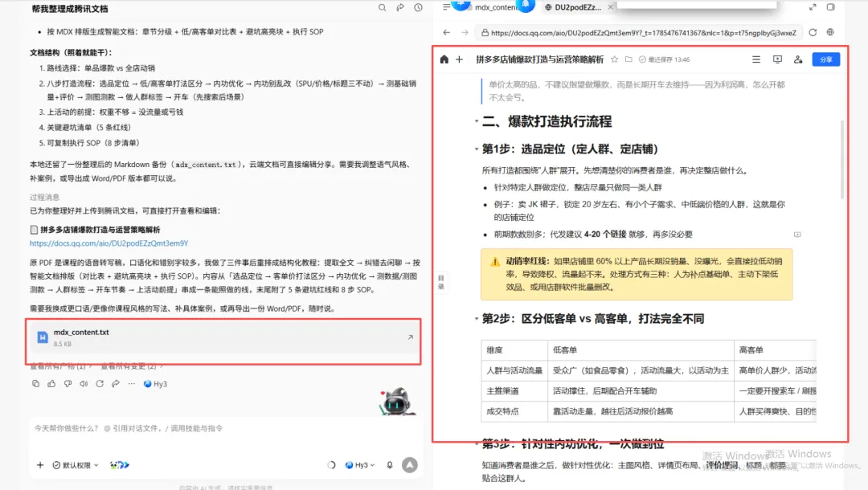Read the reply aloud with speaker icon
Viewport: 868px width, 490px height.
(x=84, y=384)
